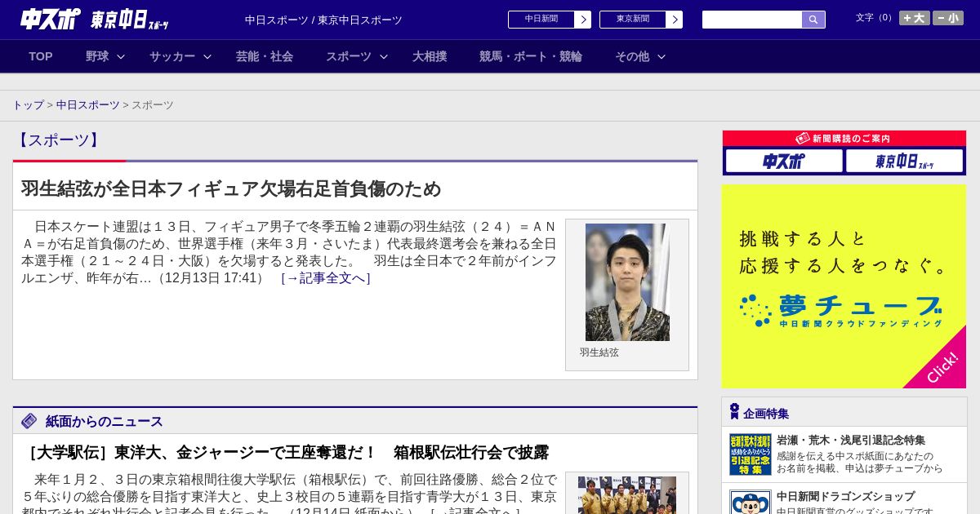The image size is (980, 514).
Task: Expand the 野球 dropdown chevron
Action: tap(121, 56)
